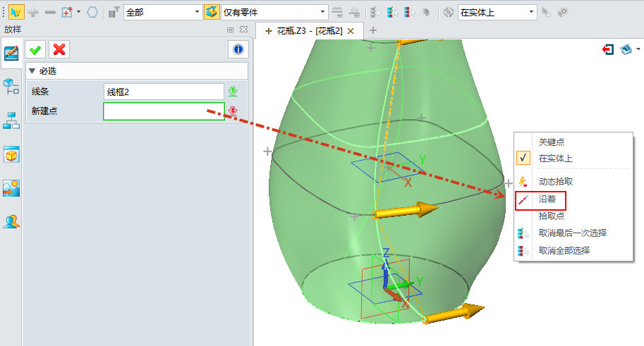Toggle the 在实体上 checked option
Screen dimensions: 644x346
[555, 159]
